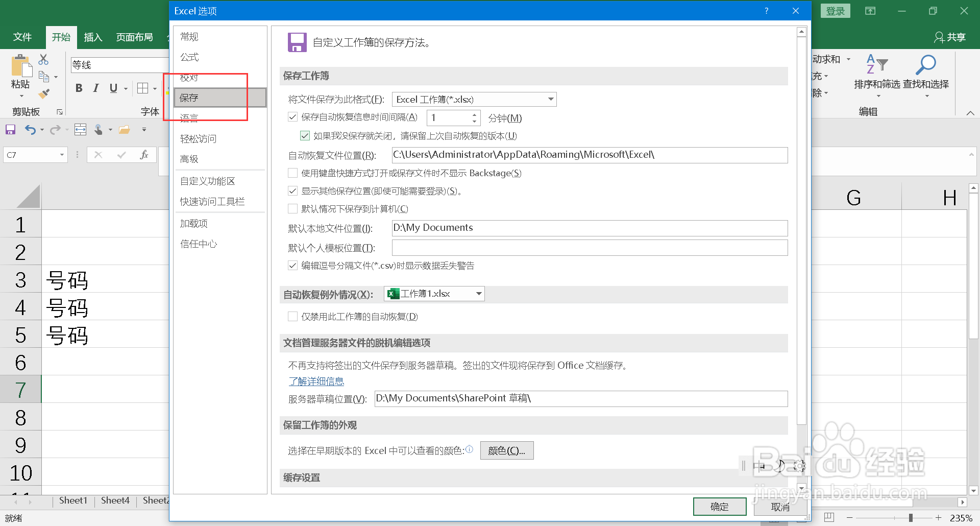This screenshot has width=980, height=526.
Task: Click the Sort and Filter icon
Action: [x=877, y=64]
